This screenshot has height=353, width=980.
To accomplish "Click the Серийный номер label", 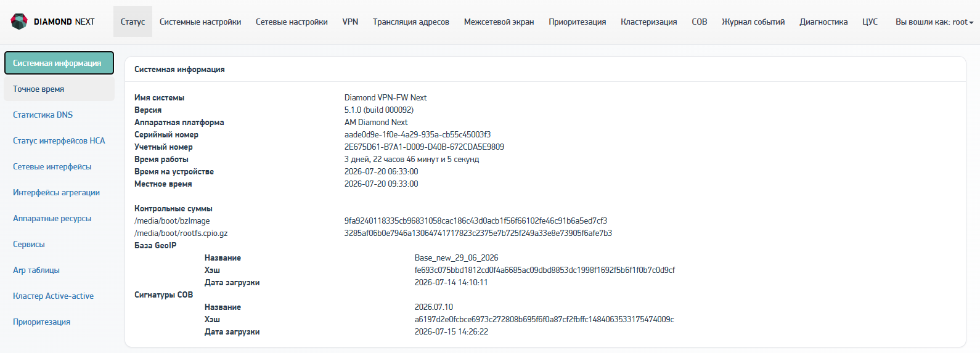I will click(x=166, y=134).
